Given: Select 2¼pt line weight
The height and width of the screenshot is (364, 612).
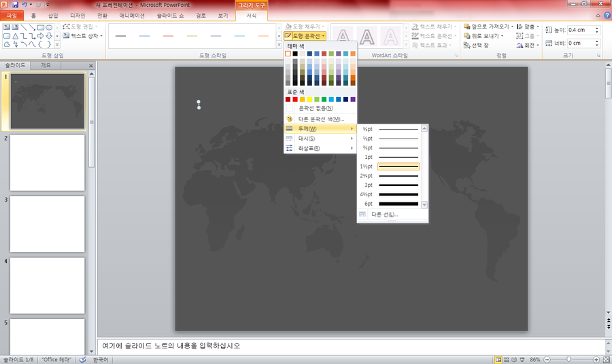Looking at the screenshot, I should (x=389, y=176).
